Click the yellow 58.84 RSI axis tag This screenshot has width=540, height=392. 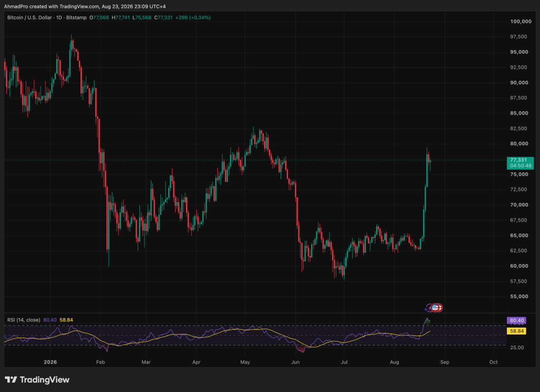(517, 331)
